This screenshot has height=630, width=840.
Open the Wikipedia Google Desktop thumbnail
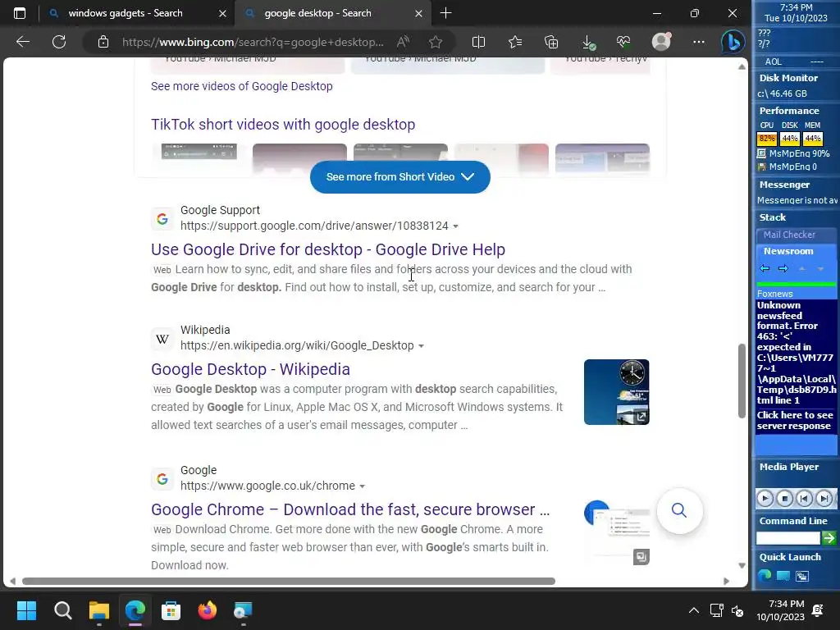point(616,392)
